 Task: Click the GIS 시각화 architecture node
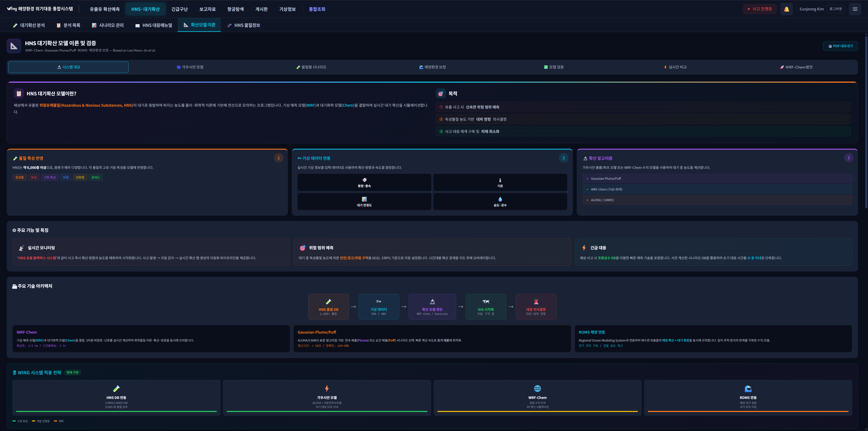pyautogui.click(x=486, y=306)
